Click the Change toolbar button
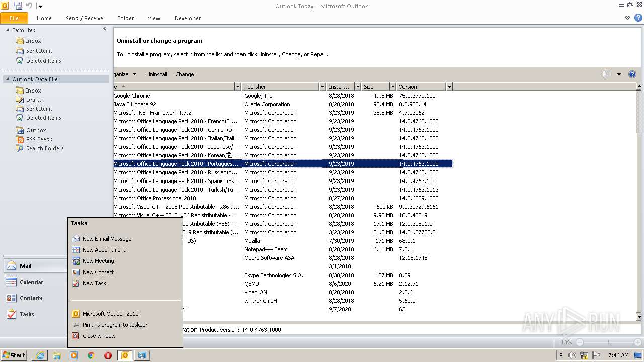 point(185,74)
